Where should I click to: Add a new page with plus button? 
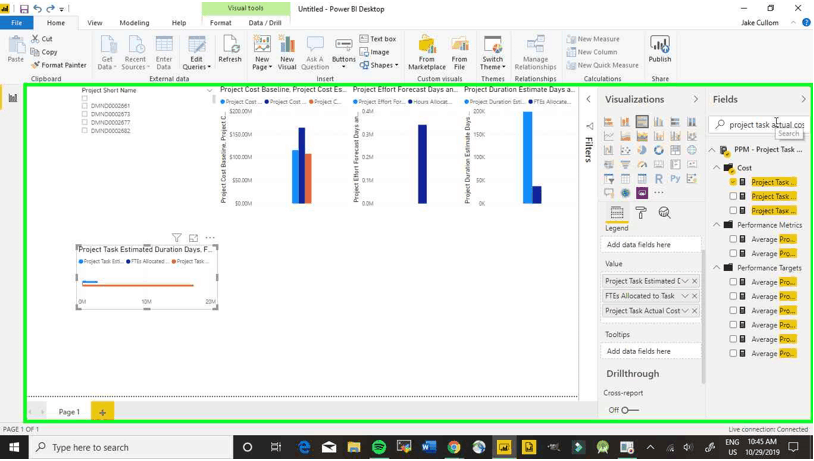103,412
